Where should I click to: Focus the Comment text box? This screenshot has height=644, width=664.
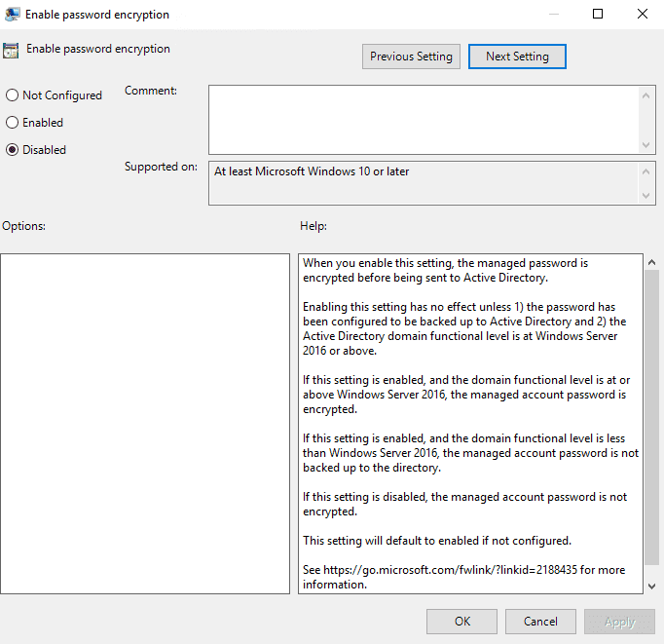424,119
